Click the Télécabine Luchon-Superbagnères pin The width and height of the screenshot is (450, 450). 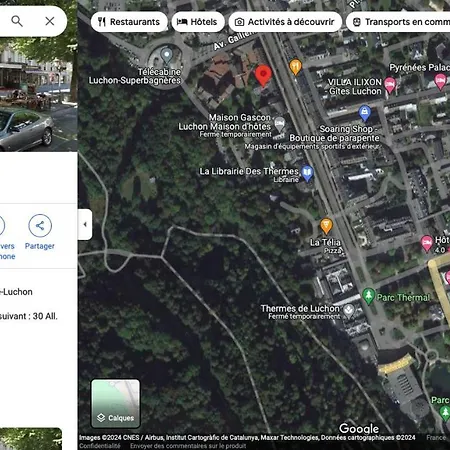(166, 56)
